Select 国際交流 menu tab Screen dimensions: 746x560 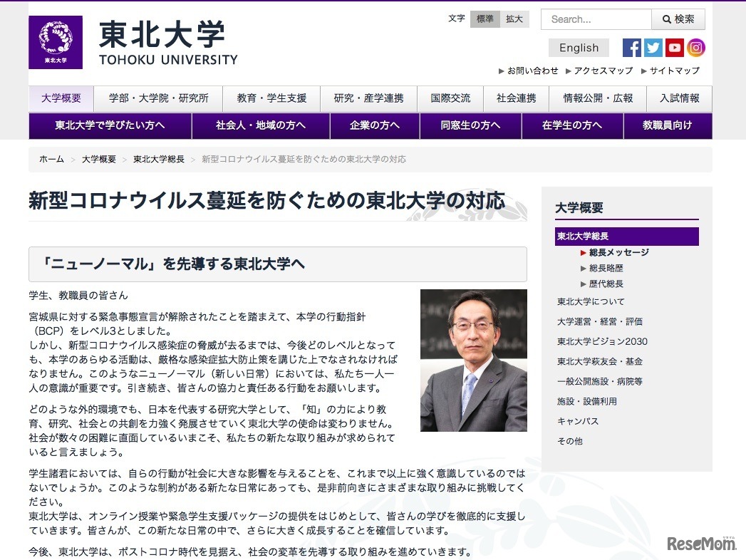tap(450, 98)
